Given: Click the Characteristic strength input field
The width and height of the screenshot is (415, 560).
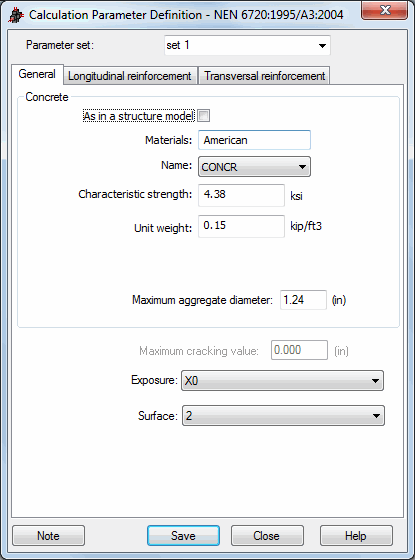Looking at the screenshot, I should click(x=241, y=195).
